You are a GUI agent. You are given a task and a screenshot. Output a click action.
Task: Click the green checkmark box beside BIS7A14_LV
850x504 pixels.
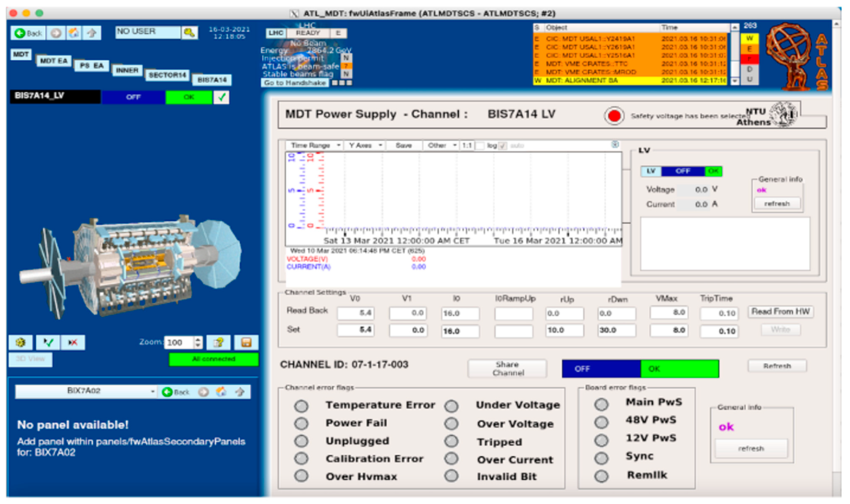pyautogui.click(x=221, y=97)
